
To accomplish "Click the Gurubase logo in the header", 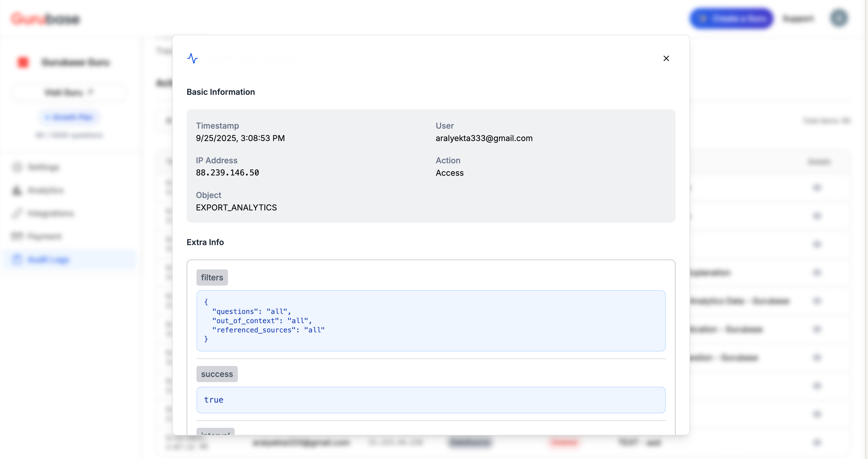I will point(45,19).
